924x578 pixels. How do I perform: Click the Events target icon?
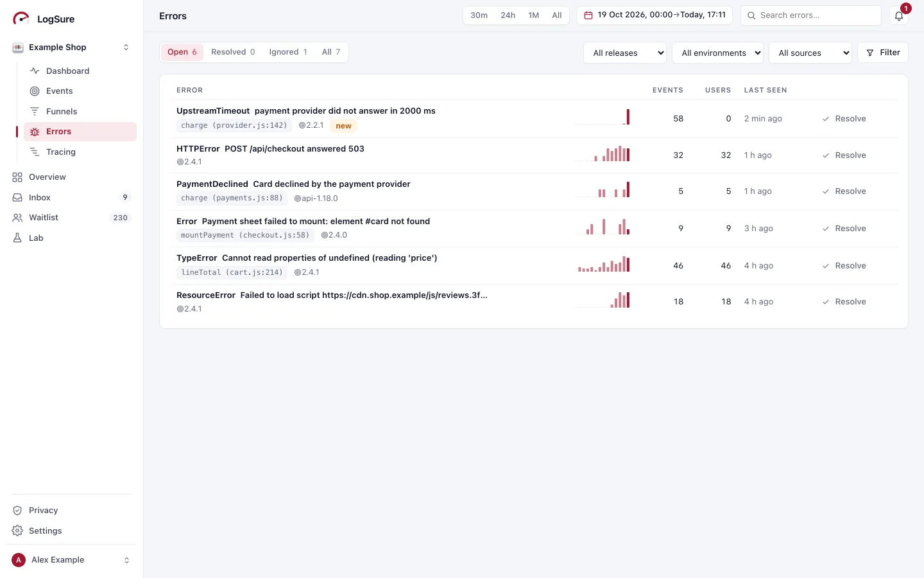coord(35,91)
